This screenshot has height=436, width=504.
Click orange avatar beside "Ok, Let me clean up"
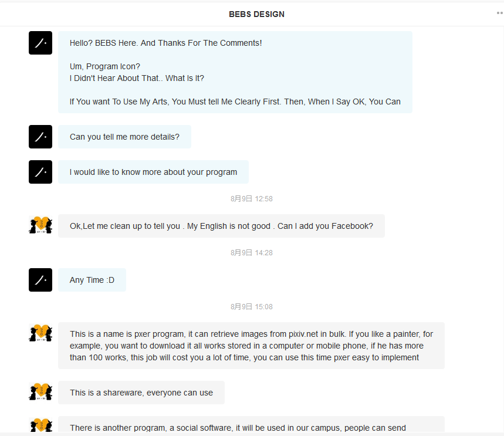click(40, 225)
